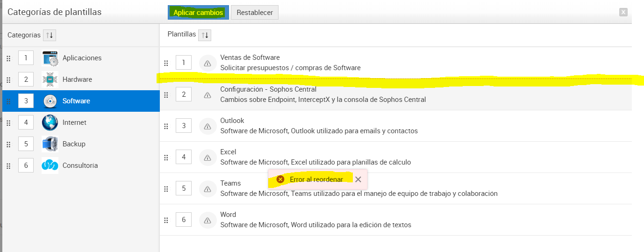Click warning icon of Teams template
Screen dimensions: 644x252
[x=208, y=189]
